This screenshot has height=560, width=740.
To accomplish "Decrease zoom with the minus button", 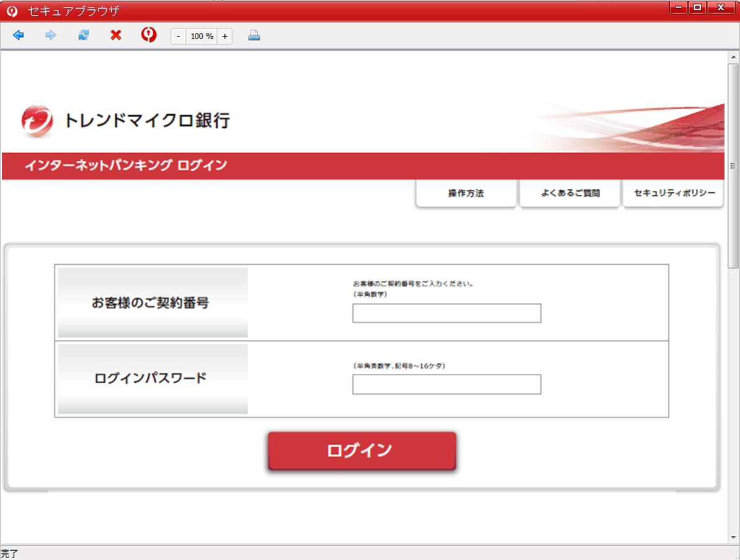I will 179,37.
